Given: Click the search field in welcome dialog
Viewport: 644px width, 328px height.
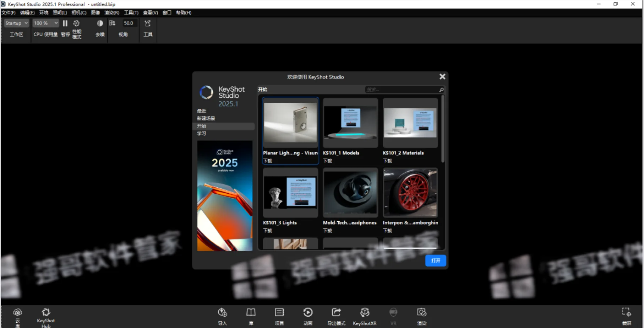Looking at the screenshot, I should [x=402, y=90].
